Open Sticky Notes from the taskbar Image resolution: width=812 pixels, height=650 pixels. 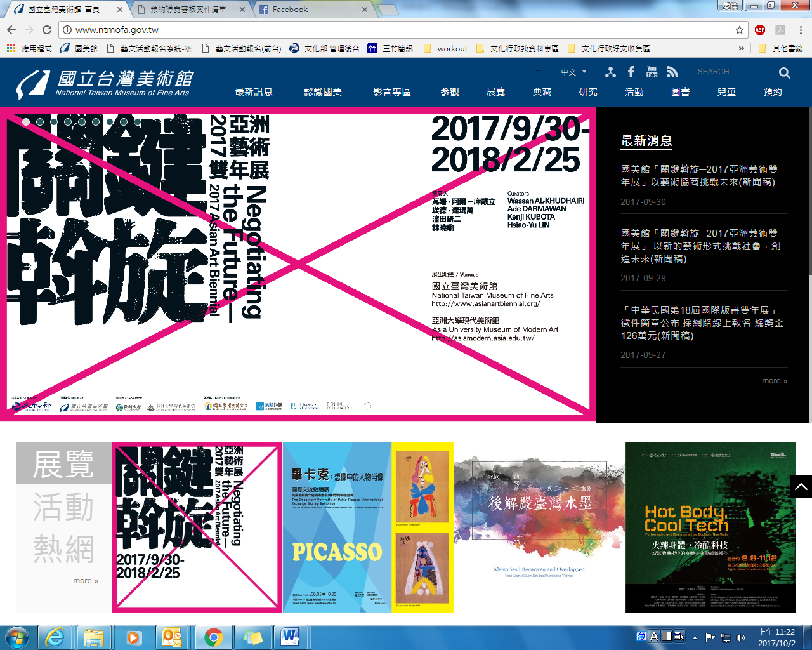click(x=252, y=637)
